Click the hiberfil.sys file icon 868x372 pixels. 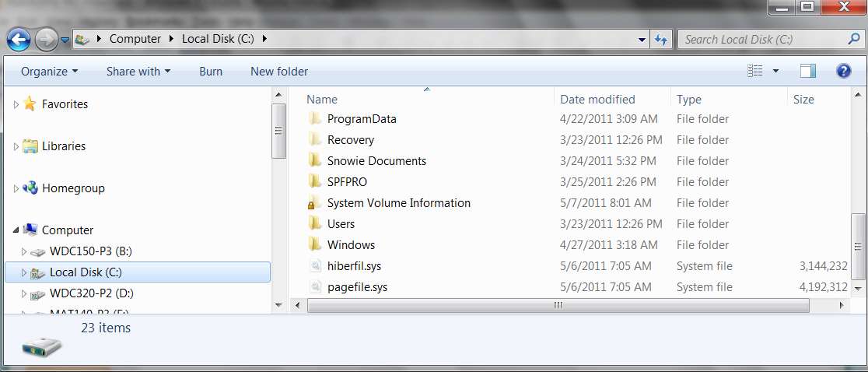tap(316, 265)
